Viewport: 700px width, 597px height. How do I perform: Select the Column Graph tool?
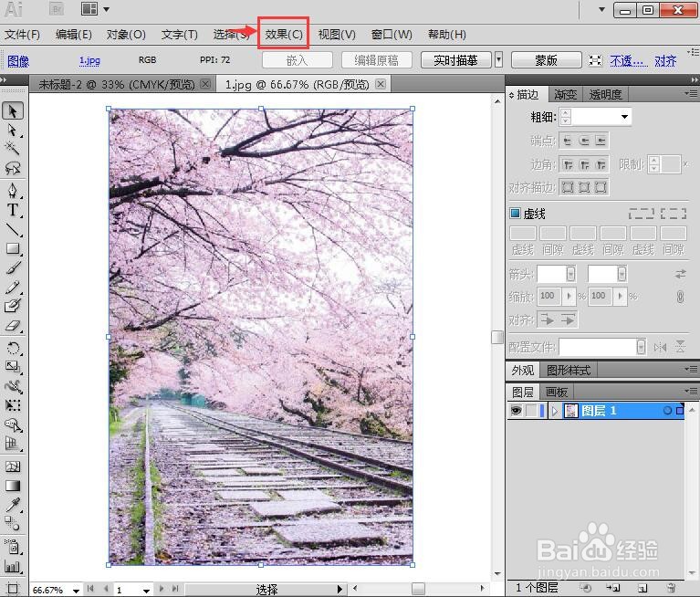13,566
